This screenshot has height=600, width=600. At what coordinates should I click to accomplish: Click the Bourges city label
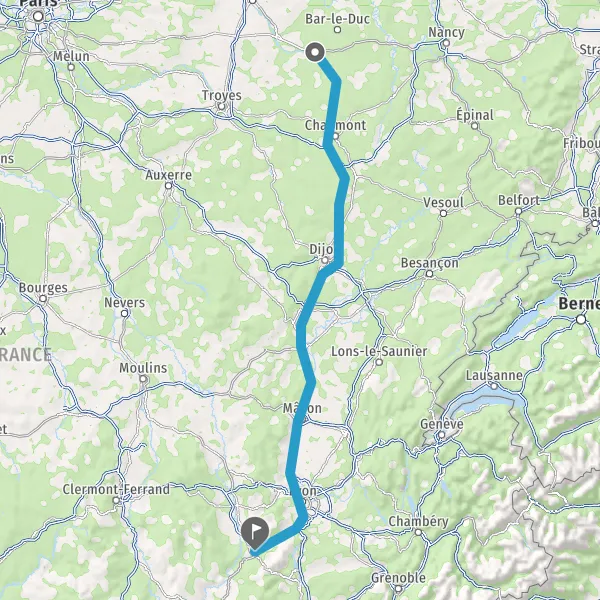tap(43, 288)
